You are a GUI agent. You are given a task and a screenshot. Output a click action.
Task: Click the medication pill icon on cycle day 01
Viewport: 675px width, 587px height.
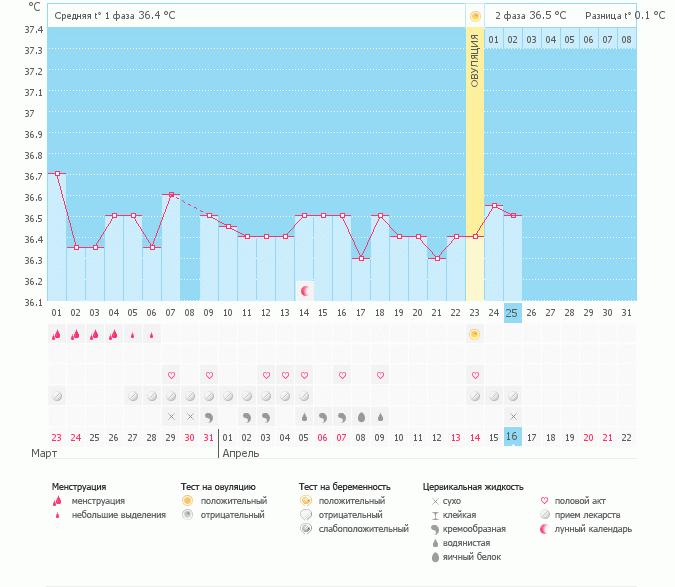pos(57,396)
